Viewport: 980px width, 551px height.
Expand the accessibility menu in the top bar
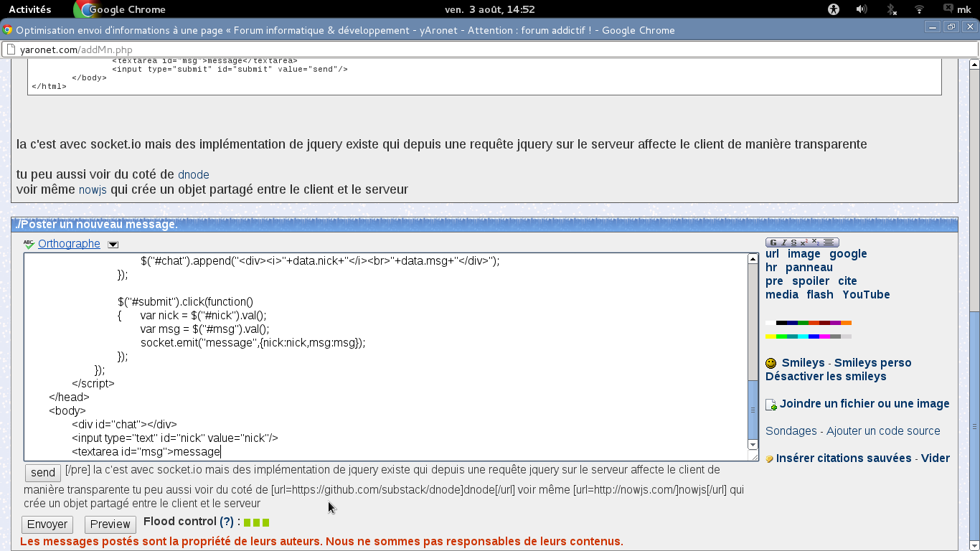click(833, 9)
